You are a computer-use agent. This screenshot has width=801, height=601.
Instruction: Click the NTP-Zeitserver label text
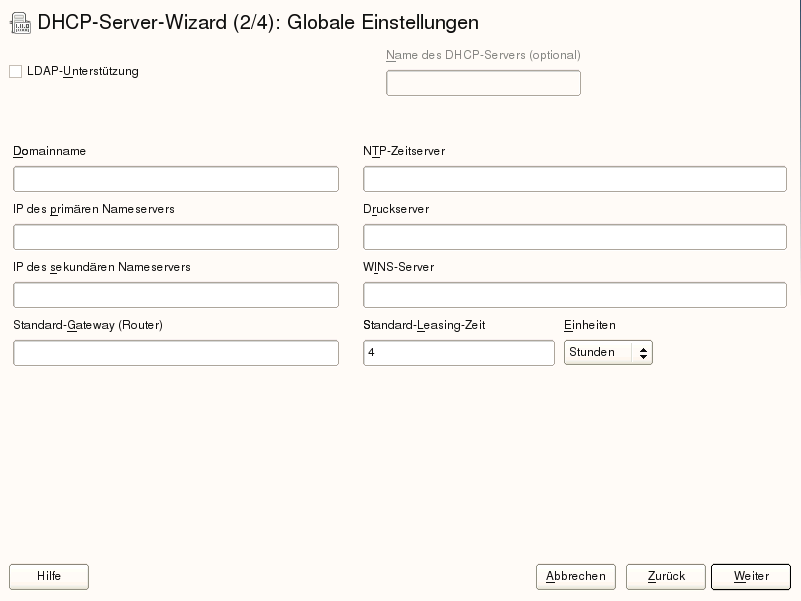tap(404, 151)
